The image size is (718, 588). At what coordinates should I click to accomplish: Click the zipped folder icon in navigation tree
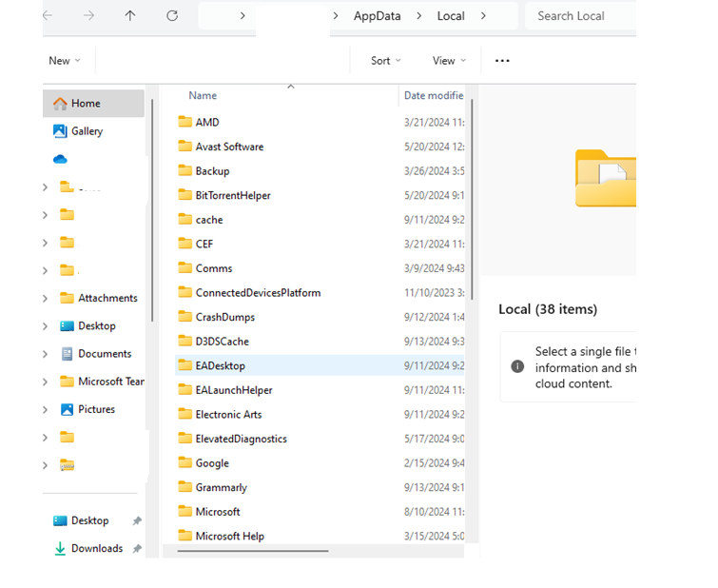pyautogui.click(x=67, y=465)
